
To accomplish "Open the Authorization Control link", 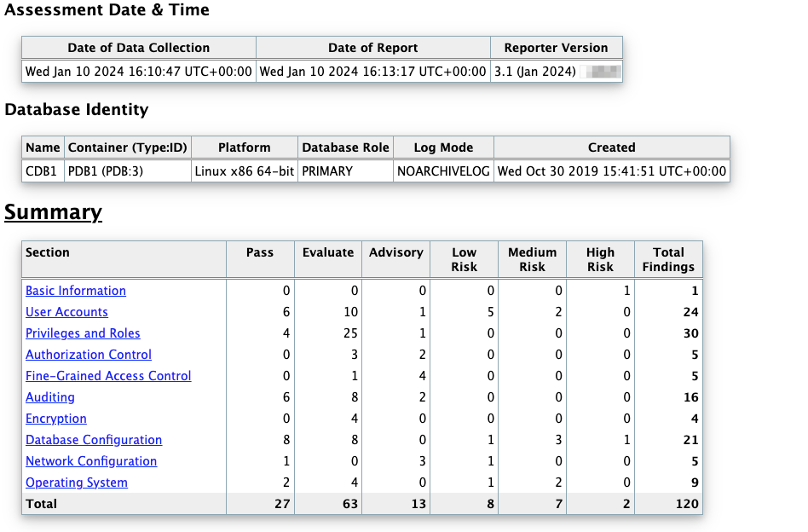I will click(x=89, y=355).
